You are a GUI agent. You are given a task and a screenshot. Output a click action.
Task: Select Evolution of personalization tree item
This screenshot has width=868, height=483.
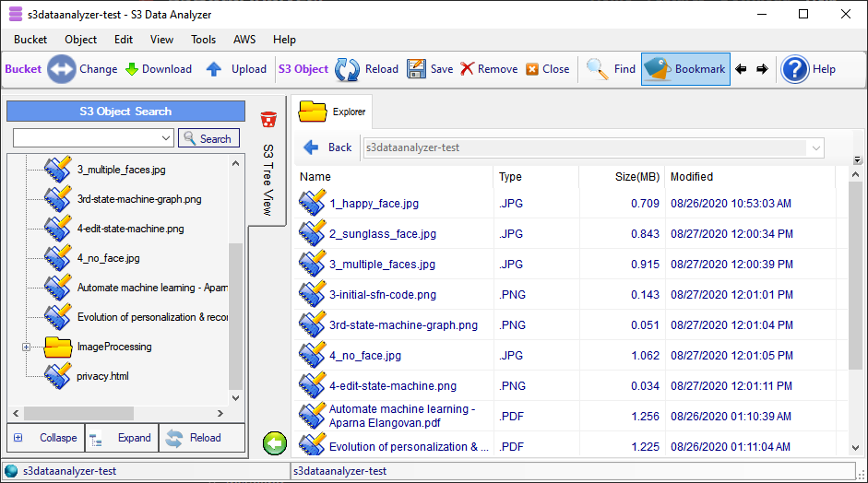[152, 317]
